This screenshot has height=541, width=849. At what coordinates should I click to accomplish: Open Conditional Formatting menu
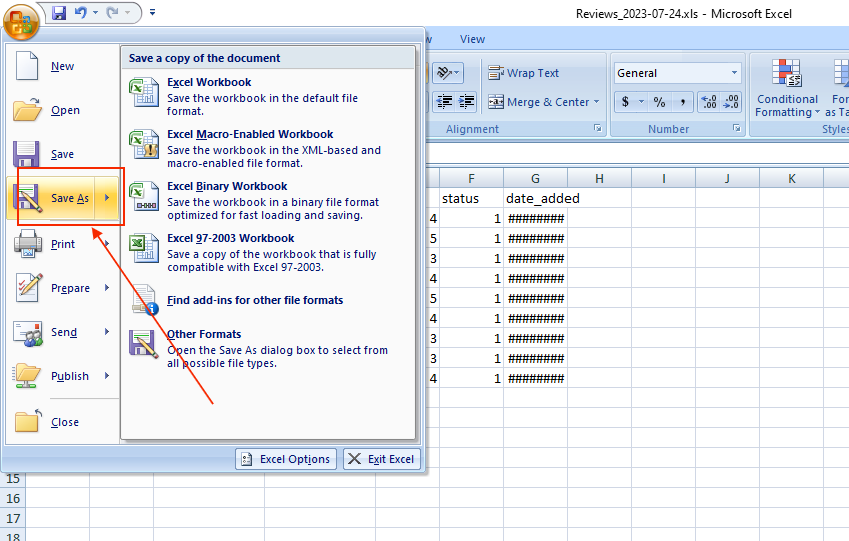tap(787, 88)
